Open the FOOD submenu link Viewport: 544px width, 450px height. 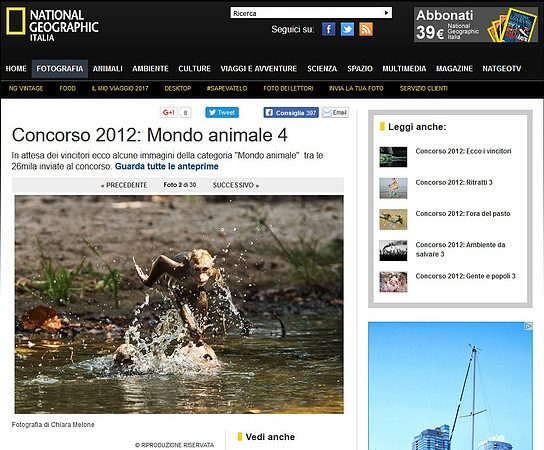coord(67,88)
